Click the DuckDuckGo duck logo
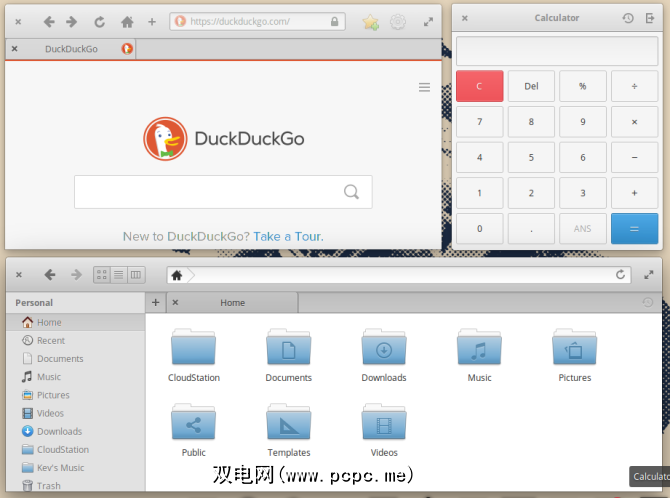Viewport: 670px width, 498px height. (x=165, y=139)
